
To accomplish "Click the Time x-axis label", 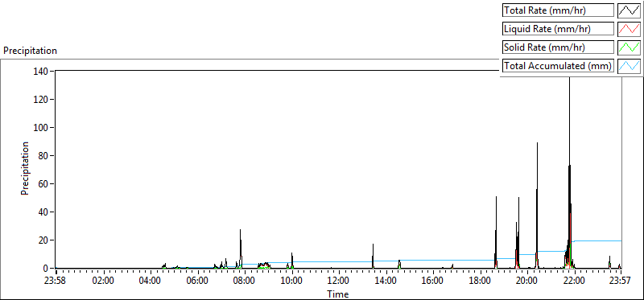I will [338, 294].
